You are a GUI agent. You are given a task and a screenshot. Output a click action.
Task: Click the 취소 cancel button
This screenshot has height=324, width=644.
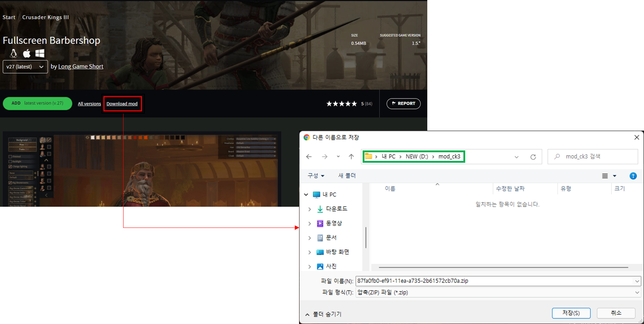point(616,313)
